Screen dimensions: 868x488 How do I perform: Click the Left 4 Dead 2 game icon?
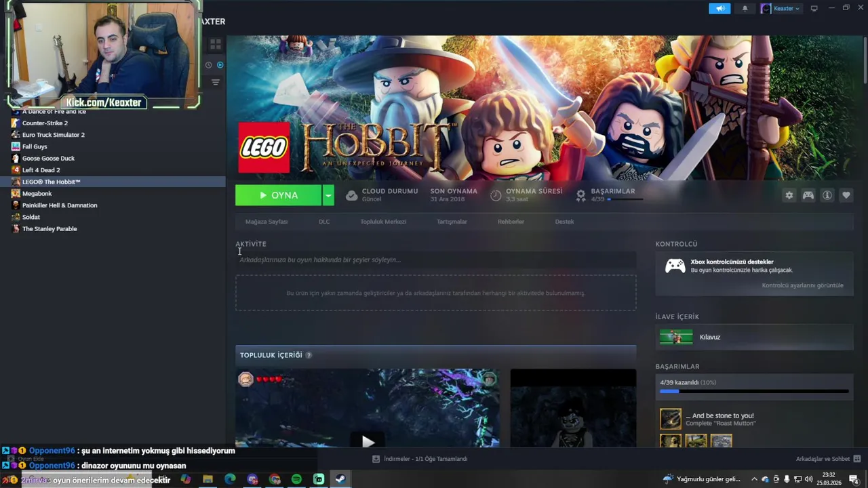[16, 170]
